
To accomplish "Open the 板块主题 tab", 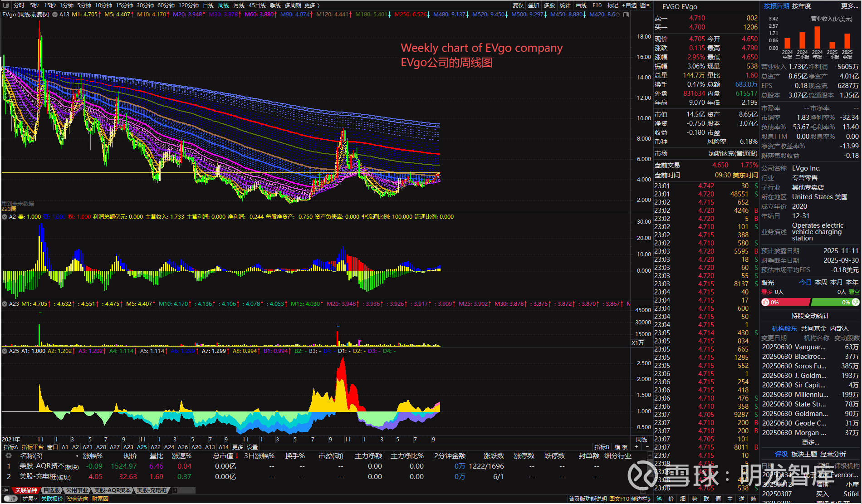I will 804,454.
